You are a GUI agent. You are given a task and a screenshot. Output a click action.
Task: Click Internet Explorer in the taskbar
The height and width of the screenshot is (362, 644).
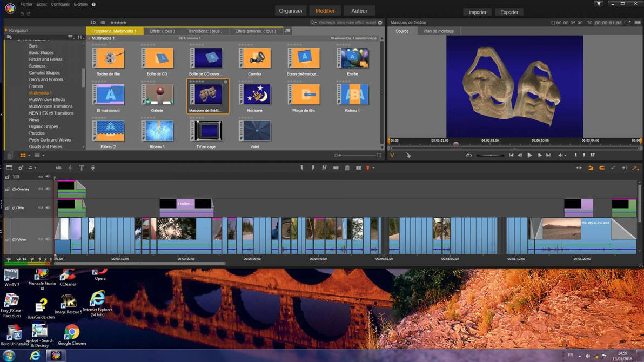click(35, 356)
